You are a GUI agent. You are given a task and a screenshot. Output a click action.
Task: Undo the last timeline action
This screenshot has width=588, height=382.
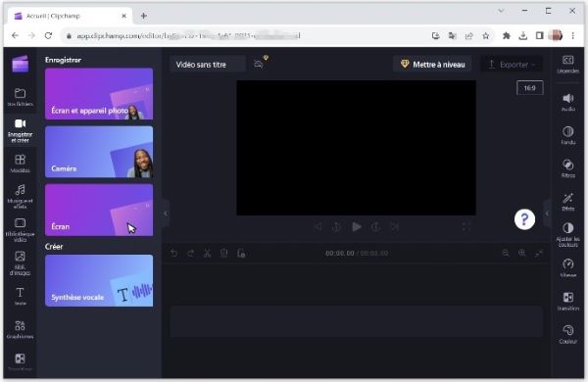click(x=174, y=254)
